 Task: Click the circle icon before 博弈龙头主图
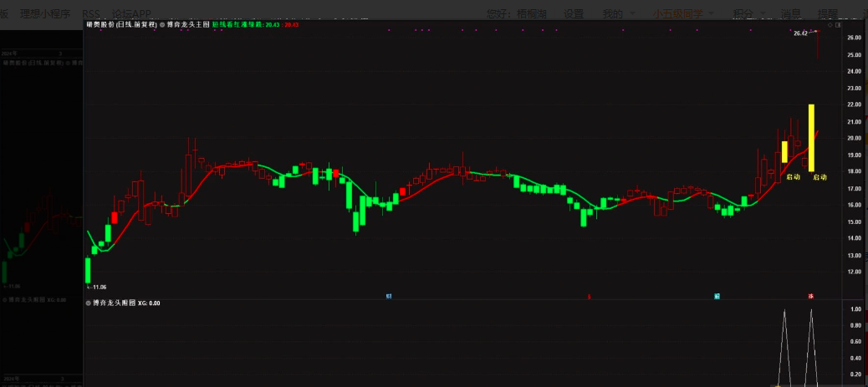click(162, 25)
